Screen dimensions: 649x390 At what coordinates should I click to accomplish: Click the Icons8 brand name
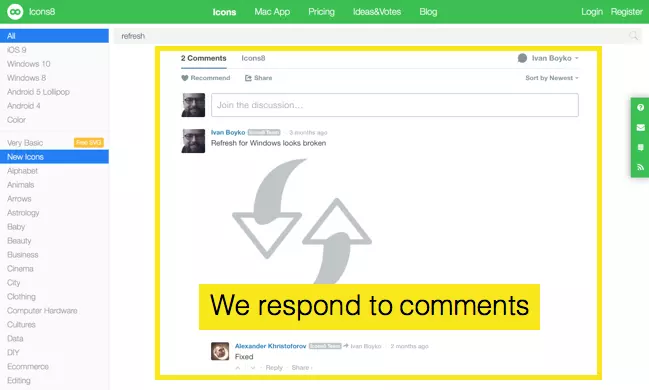42,12
